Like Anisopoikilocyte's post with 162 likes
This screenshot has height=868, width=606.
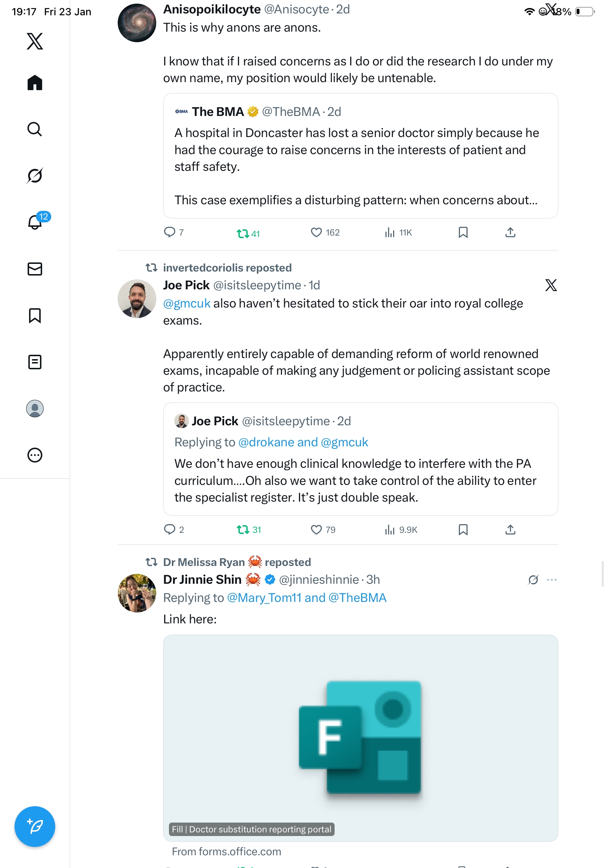(316, 232)
